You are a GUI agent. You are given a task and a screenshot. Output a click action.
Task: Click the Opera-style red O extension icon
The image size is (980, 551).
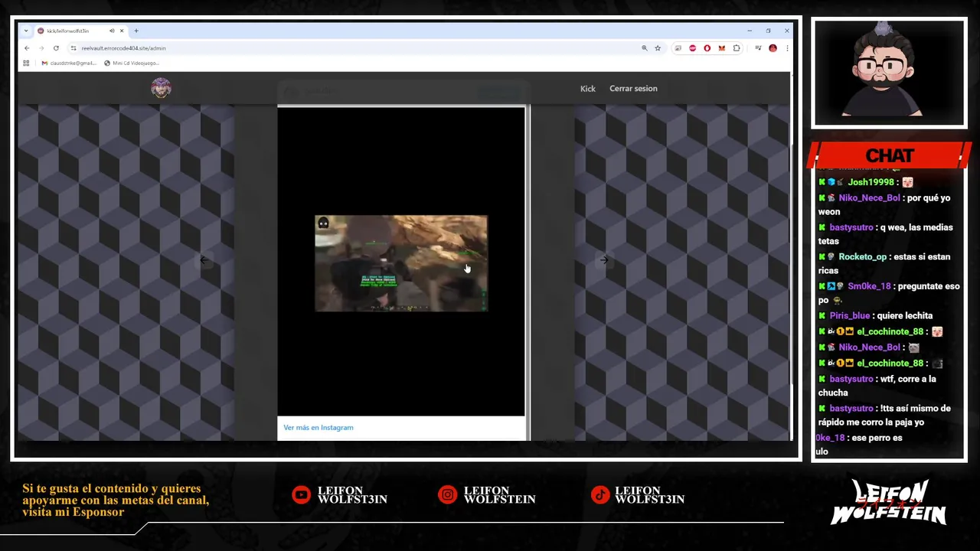(x=707, y=47)
